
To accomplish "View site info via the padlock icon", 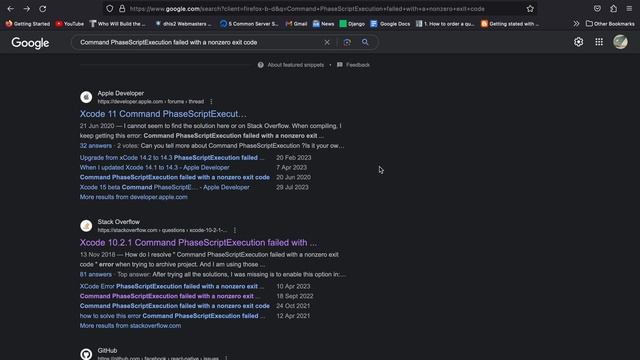I will [x=122, y=9].
